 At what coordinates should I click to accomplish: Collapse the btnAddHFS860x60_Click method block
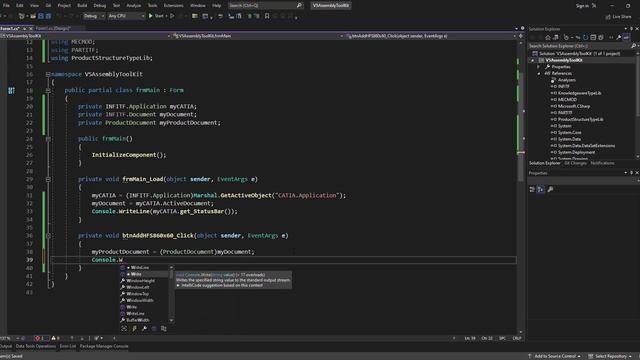click(x=48, y=236)
